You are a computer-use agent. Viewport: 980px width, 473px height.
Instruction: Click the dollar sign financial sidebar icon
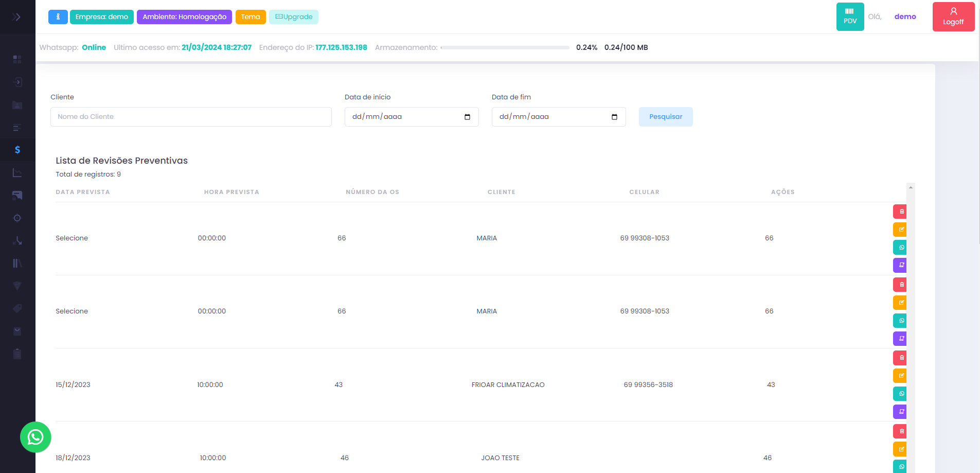pyautogui.click(x=17, y=150)
